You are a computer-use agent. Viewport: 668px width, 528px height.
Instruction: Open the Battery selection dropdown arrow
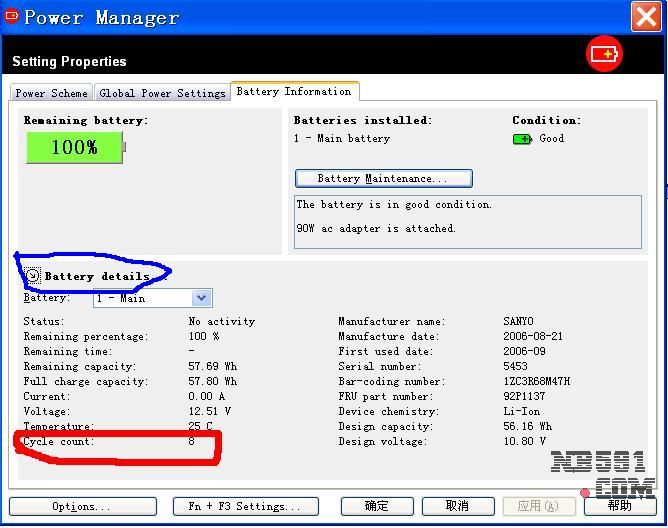click(x=202, y=298)
